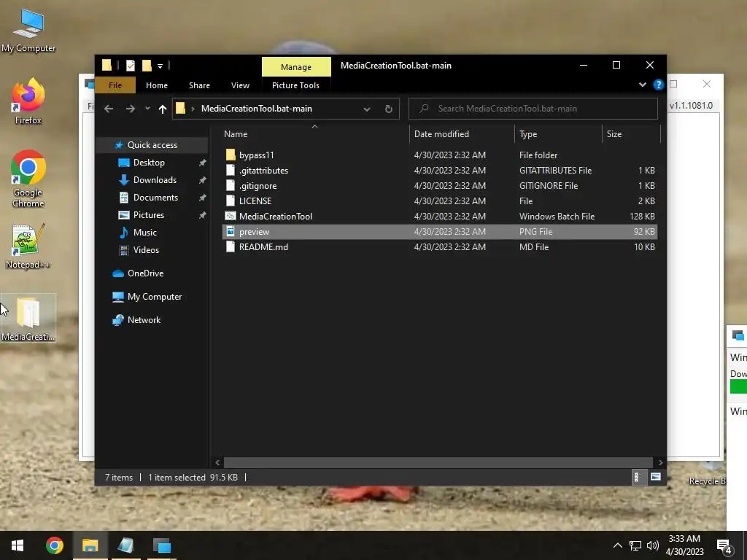The width and height of the screenshot is (747, 560).
Task: Open Chrome from the taskbar
Action: click(x=54, y=545)
